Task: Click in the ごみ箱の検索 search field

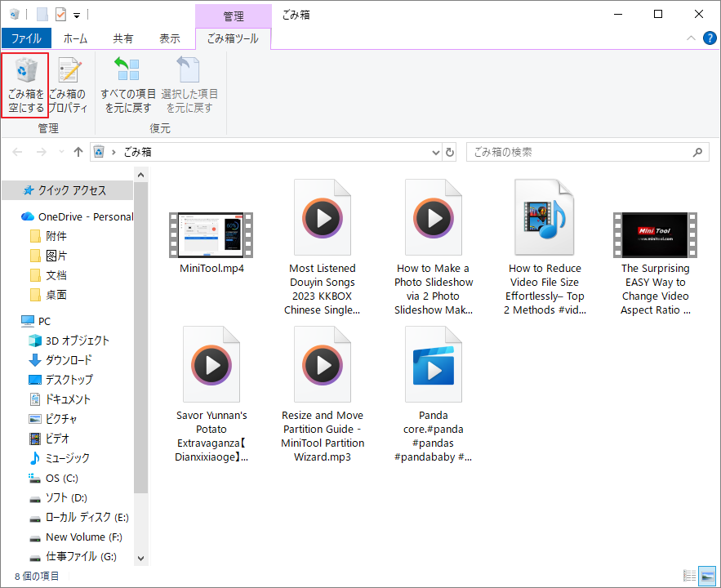Action: tap(576, 152)
